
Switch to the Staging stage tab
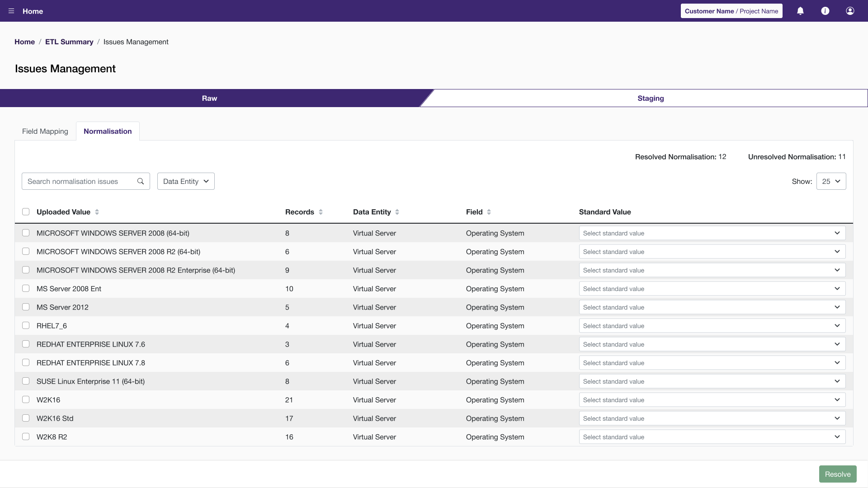pos(650,98)
